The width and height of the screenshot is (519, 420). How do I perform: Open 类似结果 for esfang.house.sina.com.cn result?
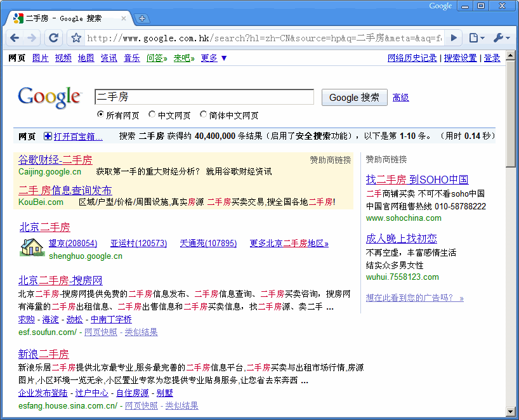pyautogui.click(x=181, y=406)
